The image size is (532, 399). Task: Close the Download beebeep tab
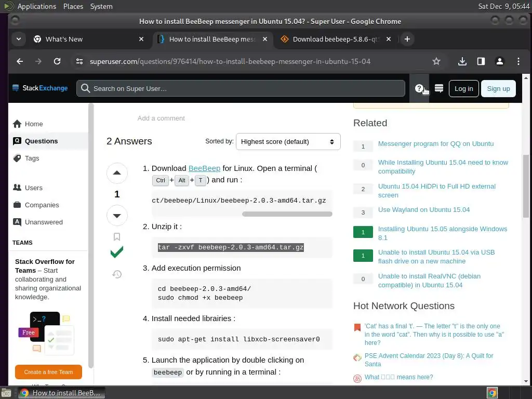pyautogui.click(x=389, y=39)
